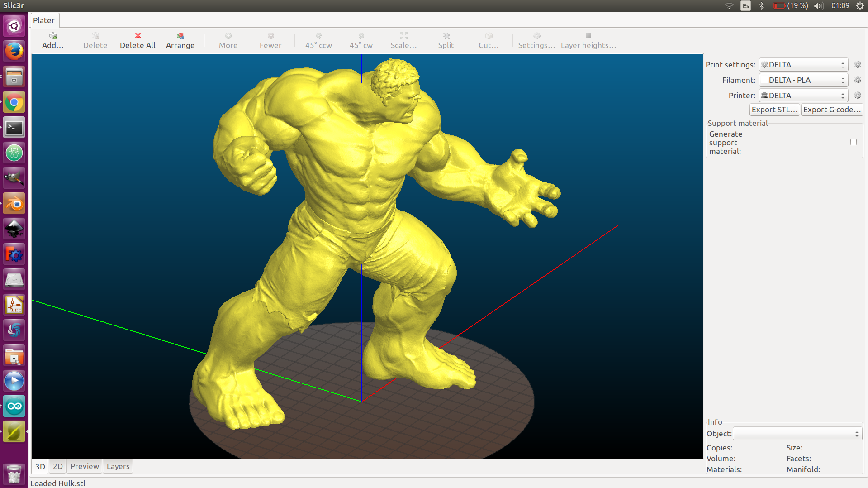The image size is (868, 488).
Task: Open the Terminal from the launcher
Action: point(14,128)
